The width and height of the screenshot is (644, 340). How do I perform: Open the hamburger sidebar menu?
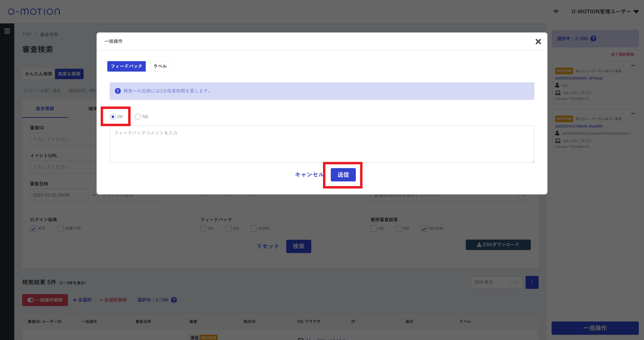tap(7, 31)
